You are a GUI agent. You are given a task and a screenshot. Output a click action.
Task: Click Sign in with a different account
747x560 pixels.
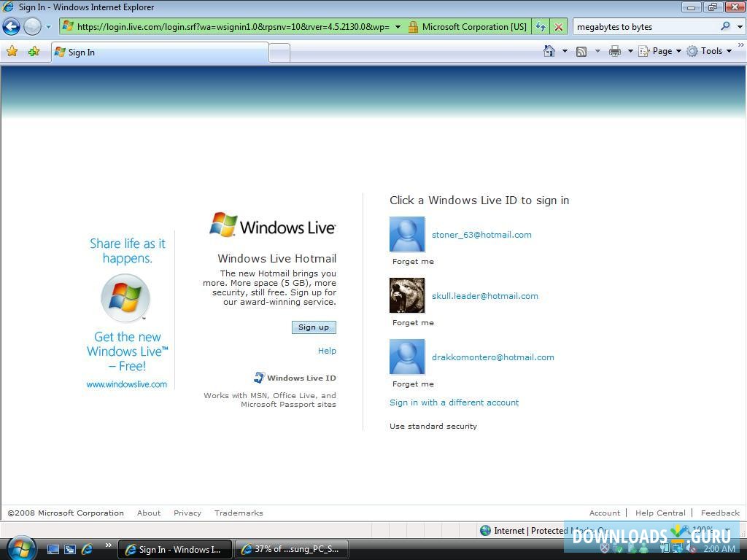(x=454, y=402)
